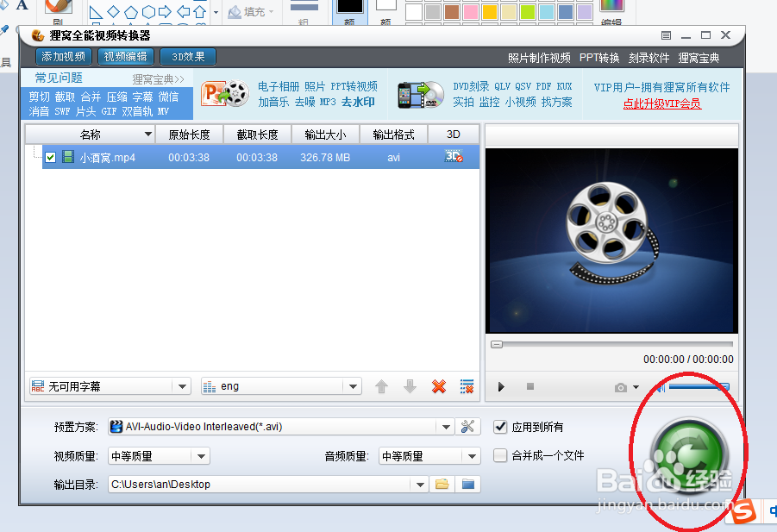Click the Sogou input method tray icon
The height and width of the screenshot is (532, 777).
(x=743, y=511)
